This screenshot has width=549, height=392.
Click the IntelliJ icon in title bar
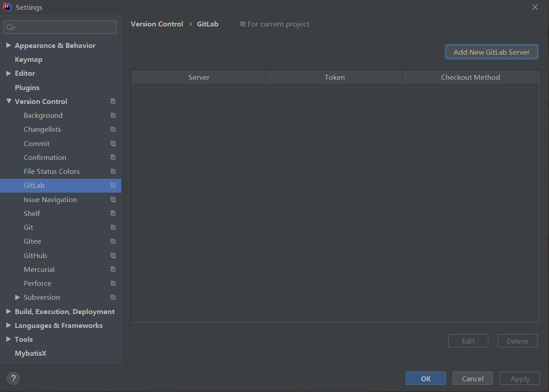point(7,7)
